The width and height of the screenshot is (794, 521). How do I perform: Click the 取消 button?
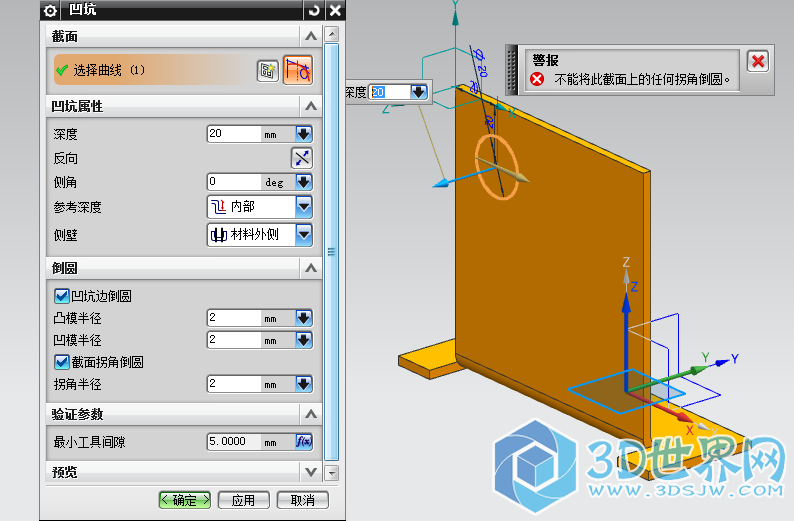point(303,500)
